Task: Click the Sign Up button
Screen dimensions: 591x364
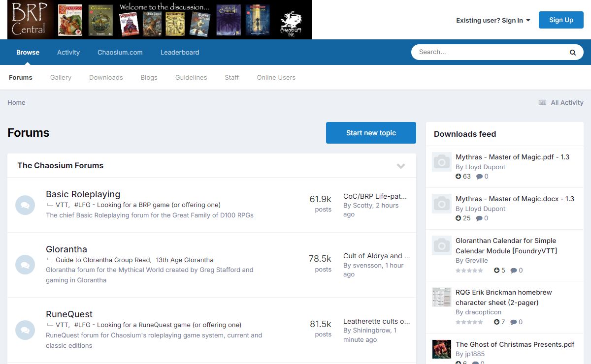Action: click(561, 20)
